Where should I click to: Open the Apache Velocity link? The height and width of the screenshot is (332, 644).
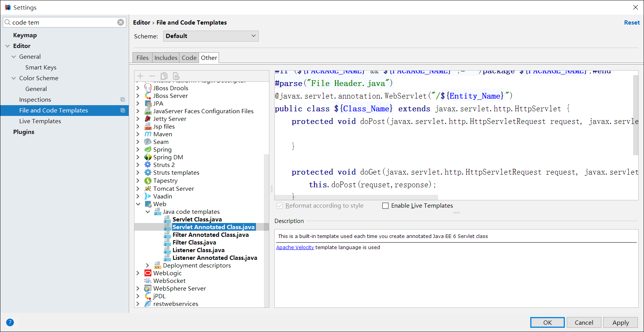tap(295, 247)
